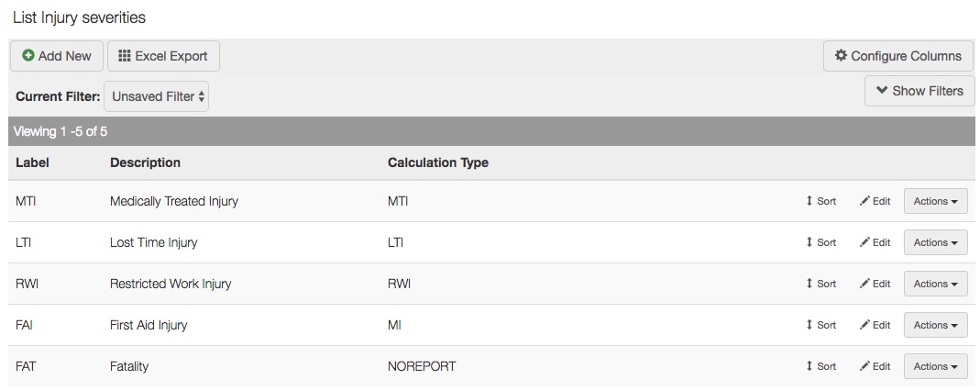Click the Description column header
Screen dimensions: 980x391
[145, 162]
